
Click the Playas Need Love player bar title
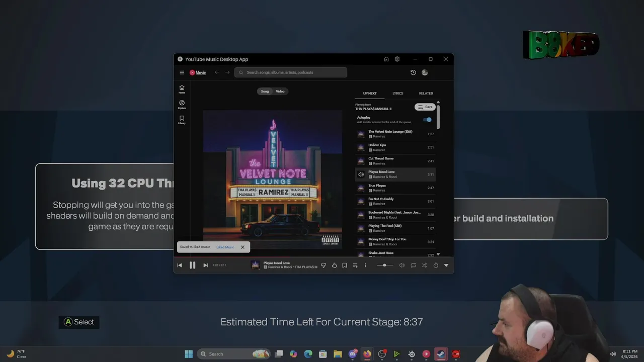[x=277, y=263]
